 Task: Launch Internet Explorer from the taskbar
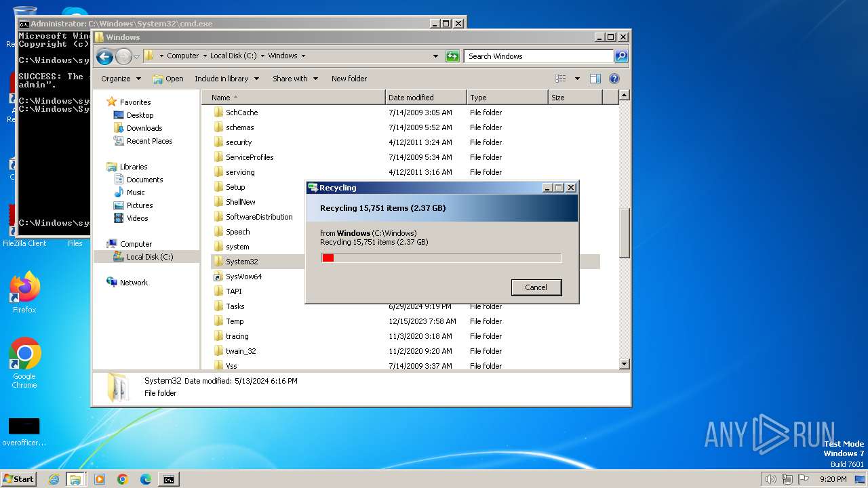[54, 479]
